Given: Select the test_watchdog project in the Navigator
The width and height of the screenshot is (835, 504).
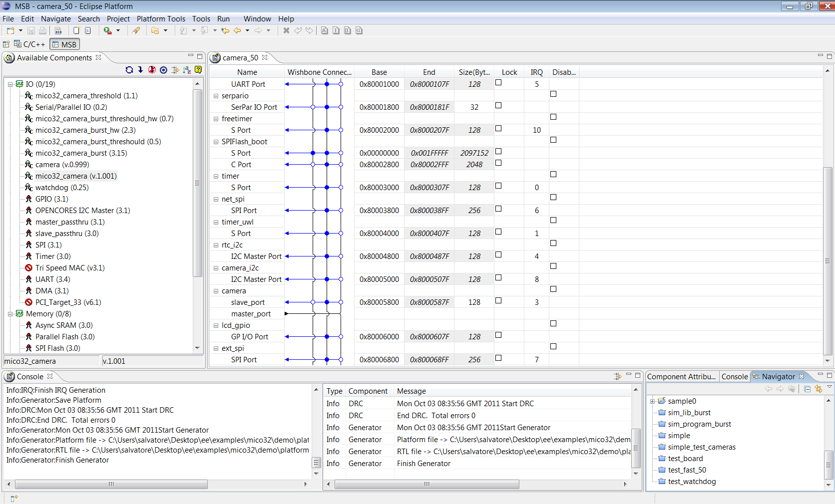Looking at the screenshot, I should pos(692,482).
